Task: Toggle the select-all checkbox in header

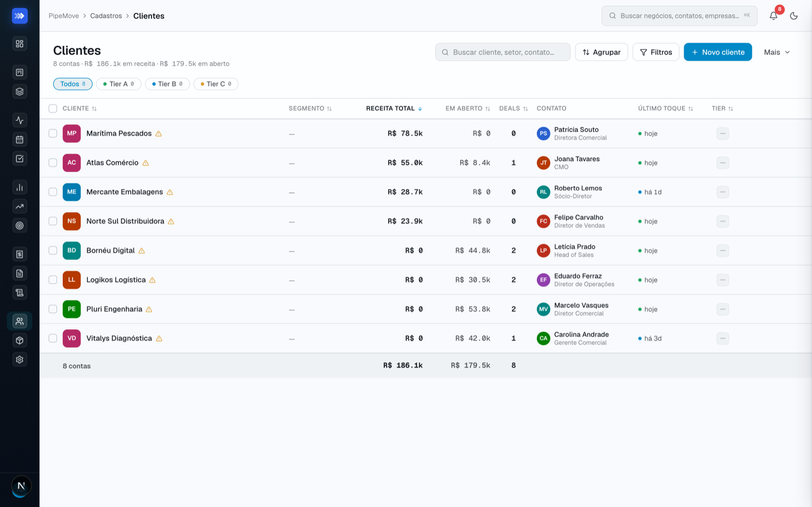Action: point(53,109)
